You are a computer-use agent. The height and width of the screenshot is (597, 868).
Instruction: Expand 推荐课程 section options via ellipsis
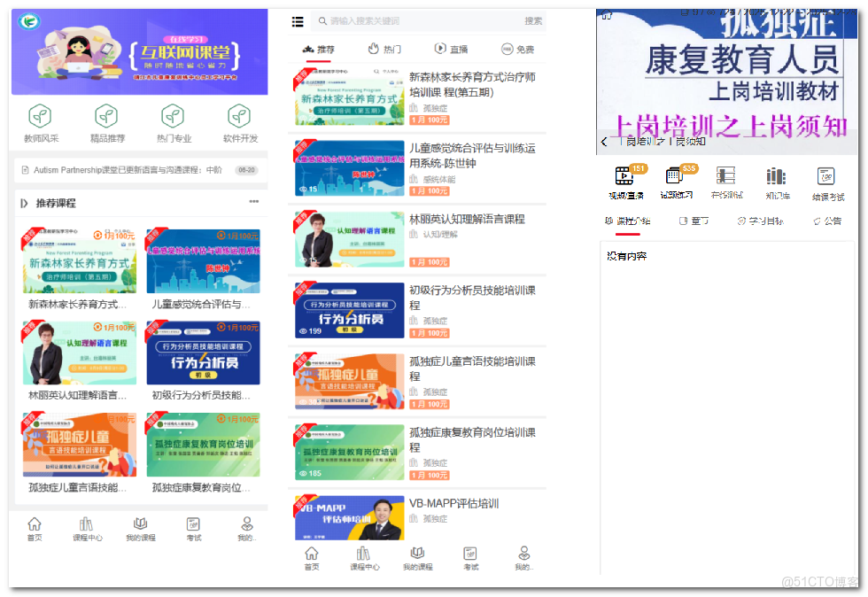254,202
